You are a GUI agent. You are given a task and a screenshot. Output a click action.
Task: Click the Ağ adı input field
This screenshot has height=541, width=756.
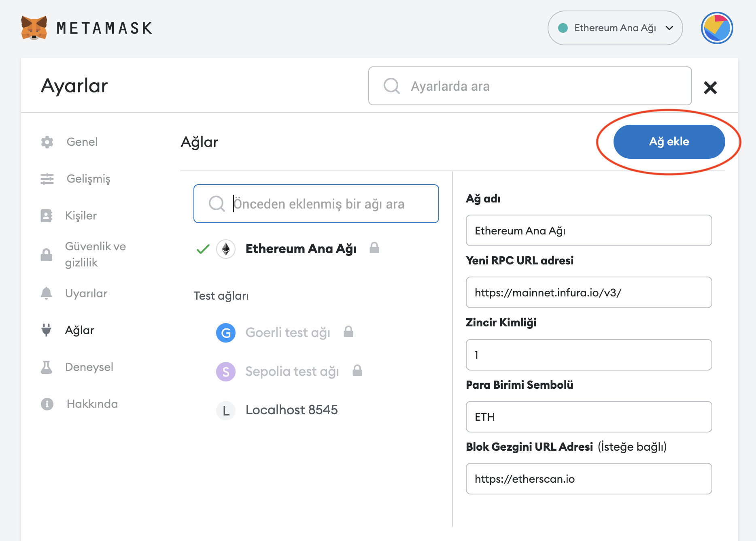589,230
